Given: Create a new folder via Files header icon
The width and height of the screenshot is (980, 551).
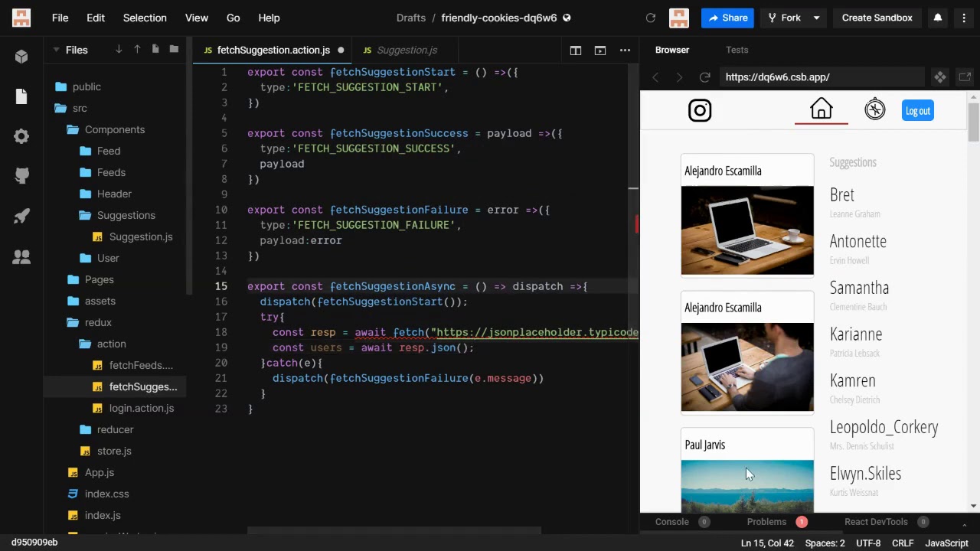Looking at the screenshot, I should 174,50.
